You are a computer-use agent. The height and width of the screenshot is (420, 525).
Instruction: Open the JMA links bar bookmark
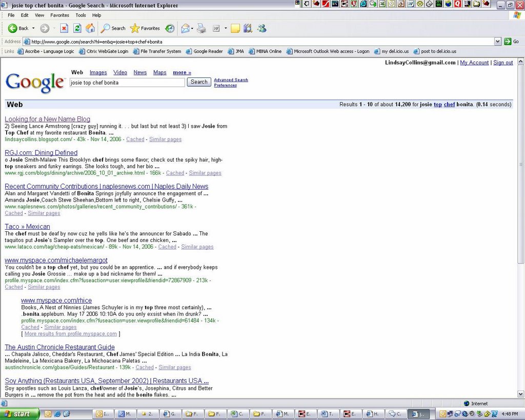coord(236,51)
